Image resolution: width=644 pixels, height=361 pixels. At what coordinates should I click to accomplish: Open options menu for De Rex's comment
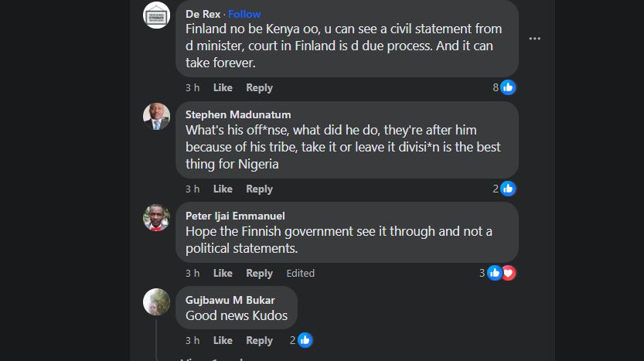click(534, 38)
